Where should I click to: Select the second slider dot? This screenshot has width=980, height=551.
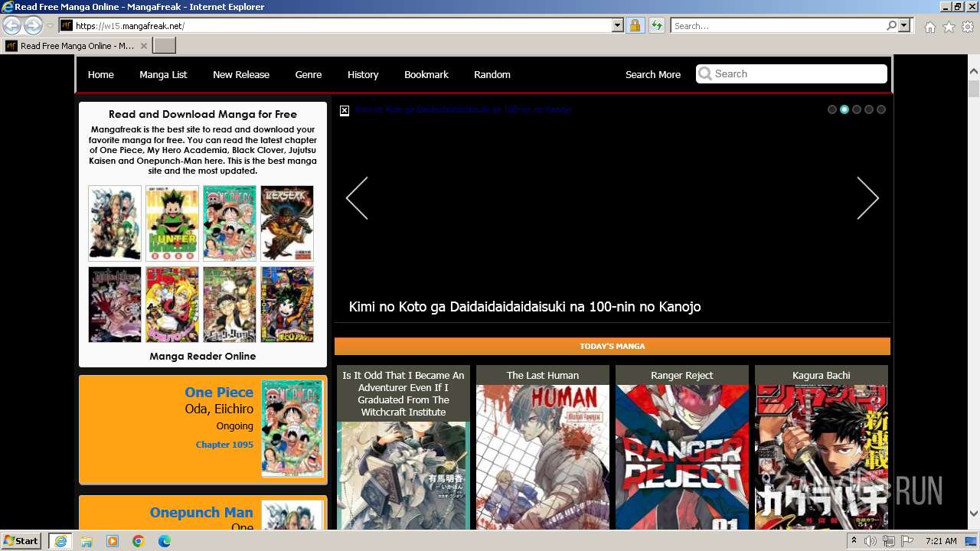point(844,109)
